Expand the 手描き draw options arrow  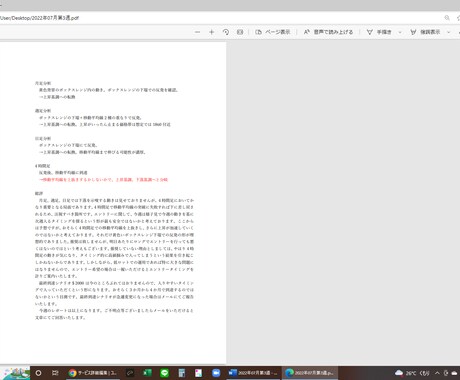click(x=400, y=32)
